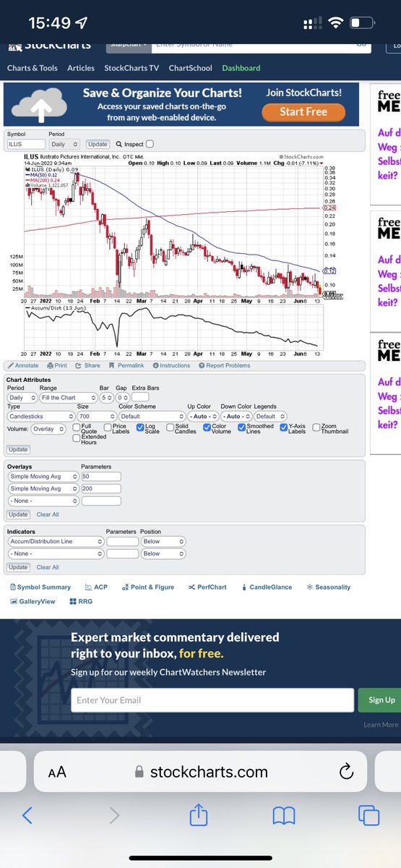Tap the page reload icon

point(346,772)
